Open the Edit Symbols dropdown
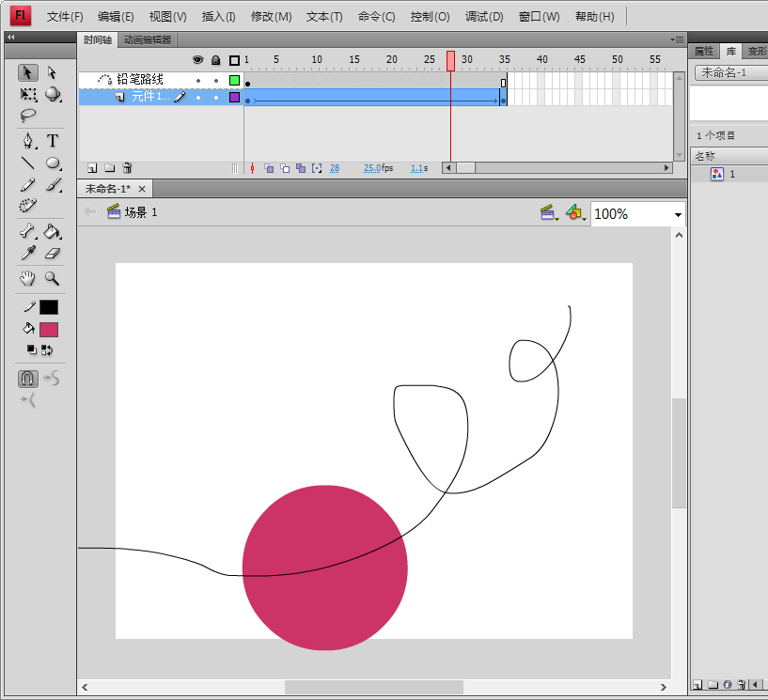The width and height of the screenshot is (768, 700). tap(575, 214)
